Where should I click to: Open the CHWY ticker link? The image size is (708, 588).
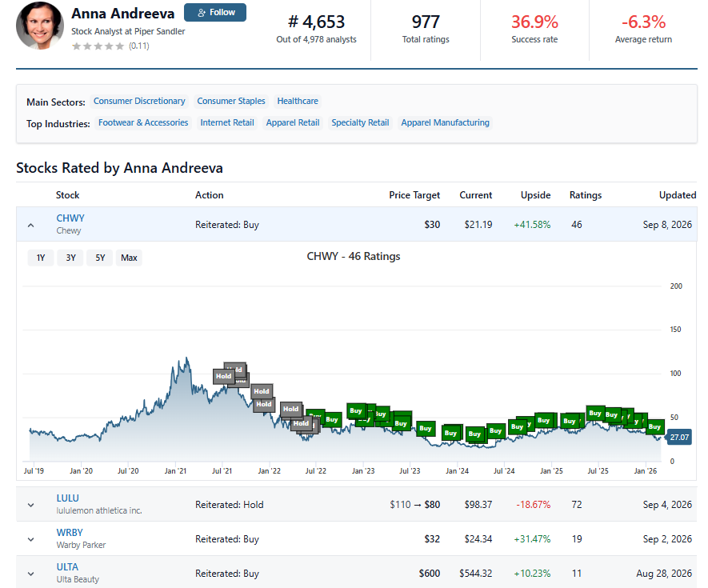[70, 218]
